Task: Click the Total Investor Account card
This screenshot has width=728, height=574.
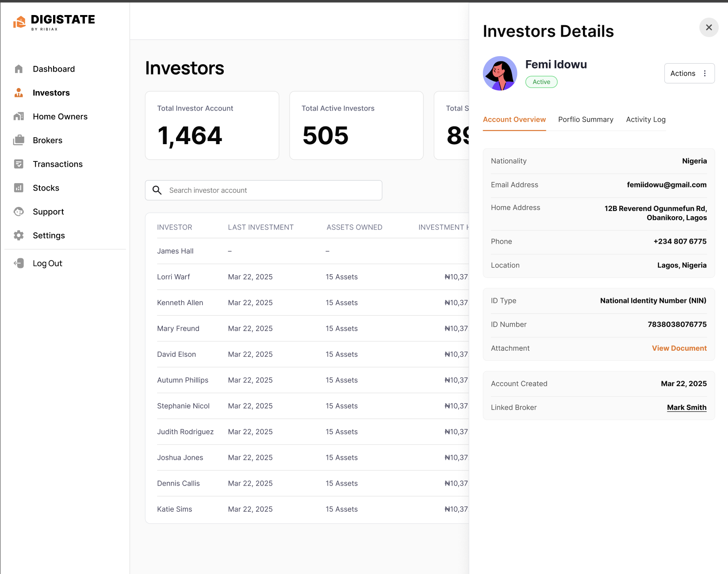Action: click(x=212, y=126)
